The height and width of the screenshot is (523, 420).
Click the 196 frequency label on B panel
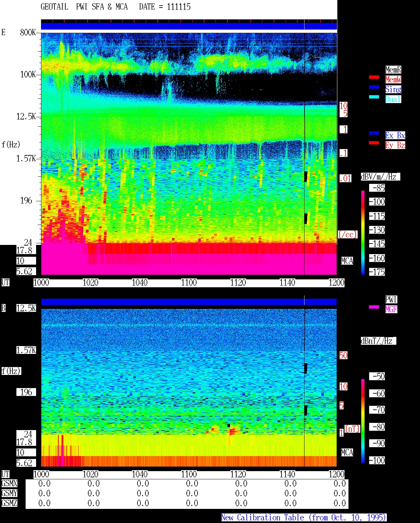tap(26, 392)
